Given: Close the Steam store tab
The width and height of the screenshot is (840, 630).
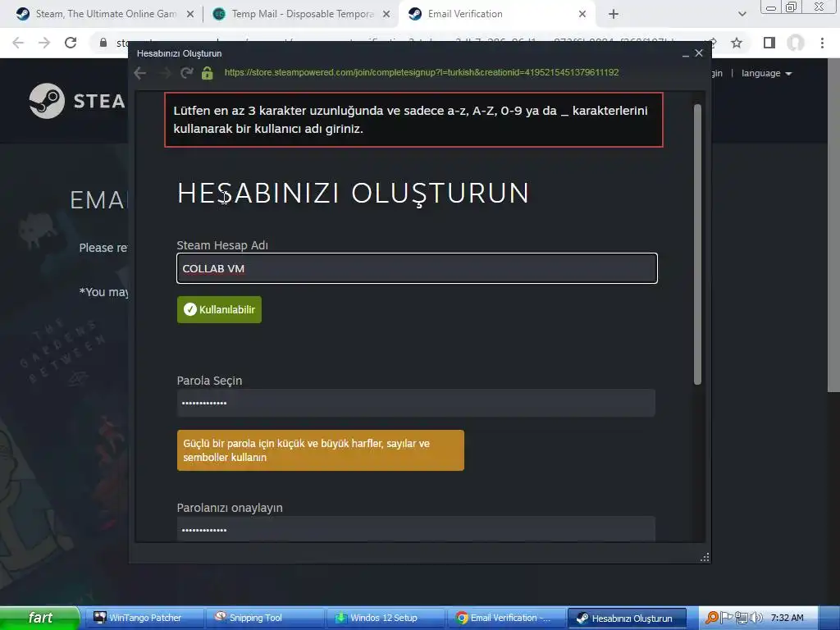Looking at the screenshot, I should [190, 15].
